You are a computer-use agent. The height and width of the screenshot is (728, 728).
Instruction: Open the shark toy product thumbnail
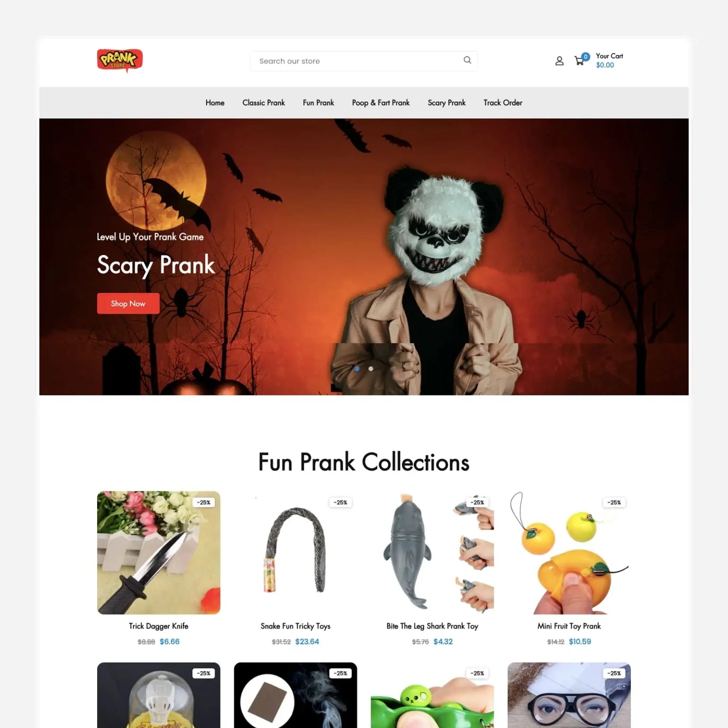pos(432,553)
